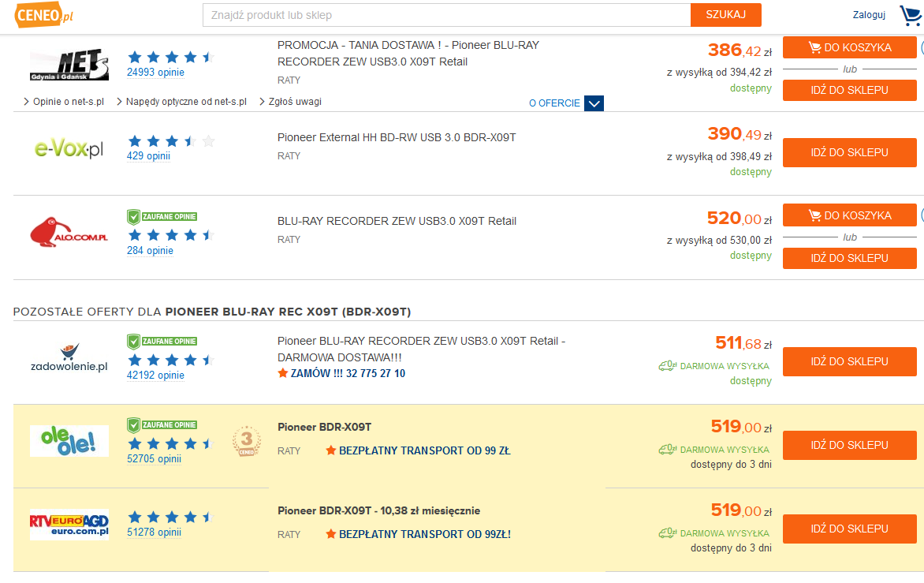The width and height of the screenshot is (924, 583).
Task: Click the RATY label in the ALO.COM.PL offer
Action: tap(289, 240)
